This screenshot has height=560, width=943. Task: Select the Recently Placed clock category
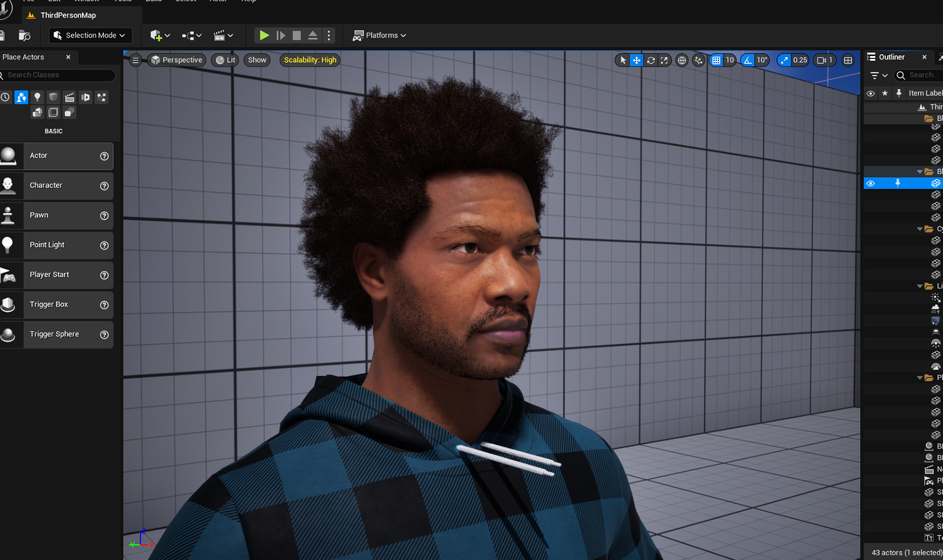[x=6, y=97]
